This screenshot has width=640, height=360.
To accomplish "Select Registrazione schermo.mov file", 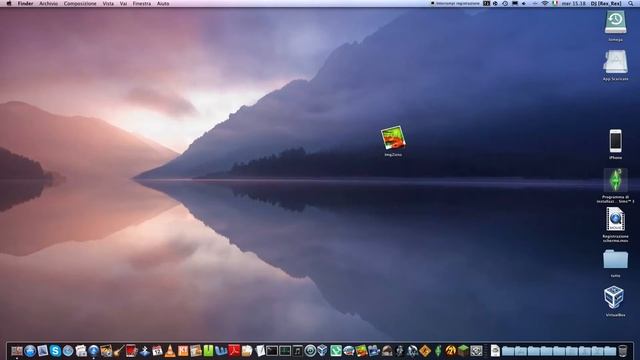I will 615,220.
